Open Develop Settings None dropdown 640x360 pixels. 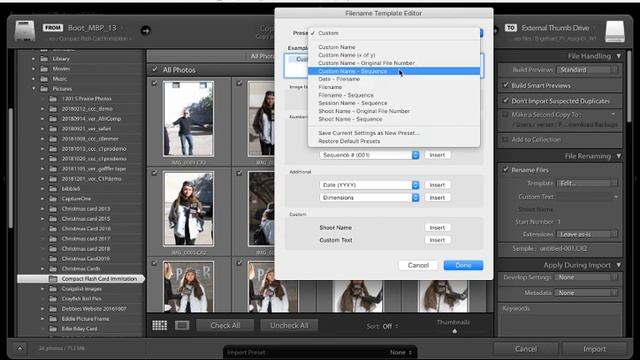(x=587, y=277)
